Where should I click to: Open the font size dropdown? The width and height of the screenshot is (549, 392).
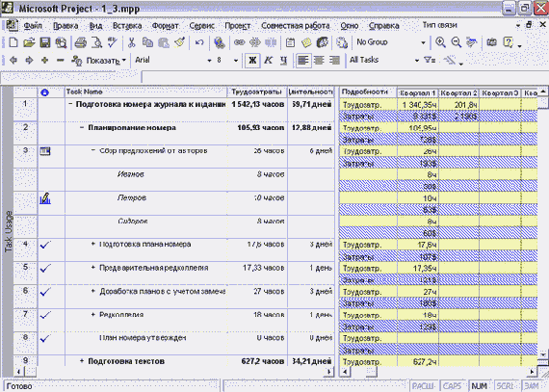pyautogui.click(x=236, y=61)
